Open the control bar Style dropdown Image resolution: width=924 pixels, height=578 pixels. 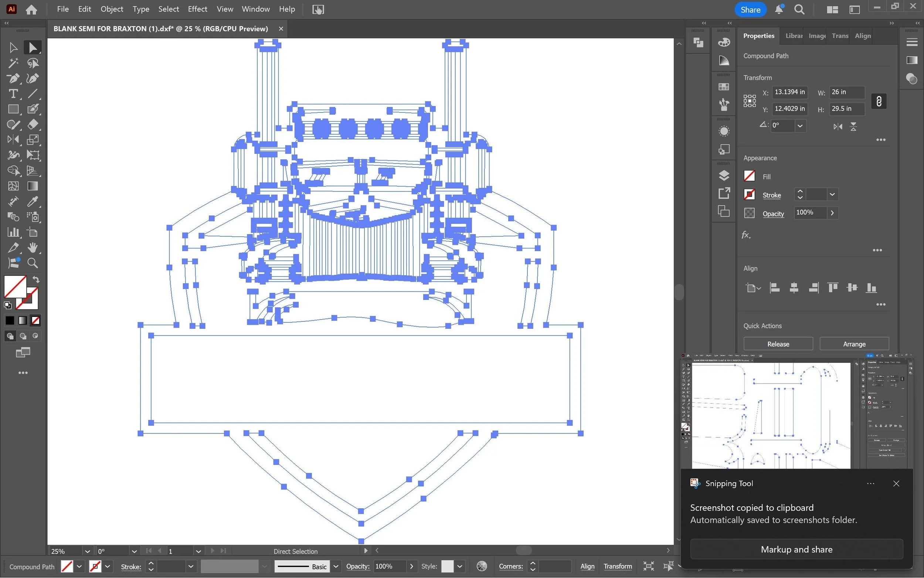(x=459, y=567)
